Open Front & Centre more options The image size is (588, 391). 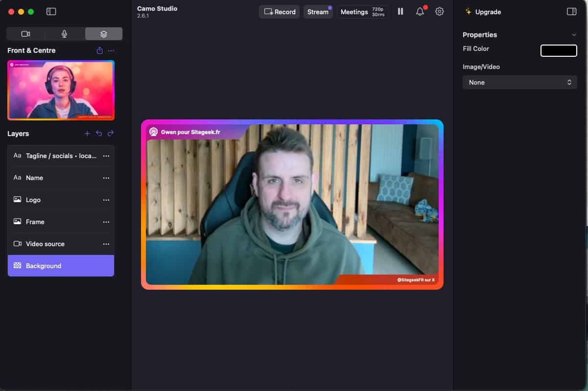click(x=111, y=50)
